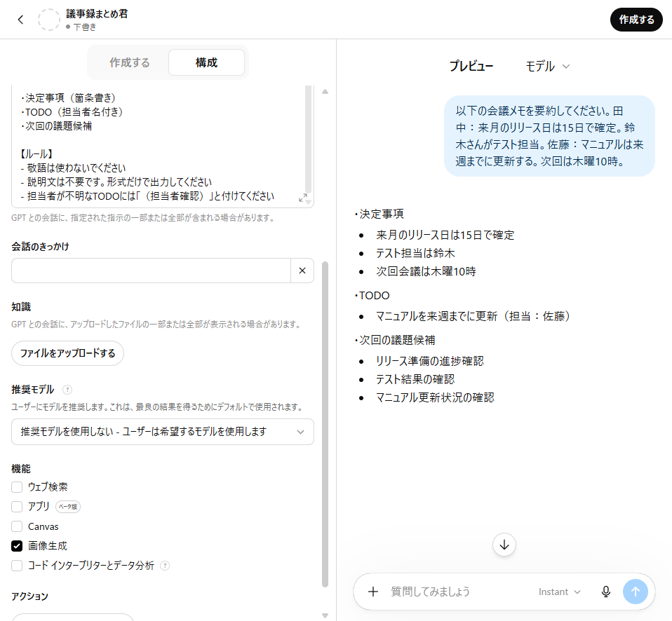
Task: Open help icon beside コード インタープリター
Action: tap(165, 566)
